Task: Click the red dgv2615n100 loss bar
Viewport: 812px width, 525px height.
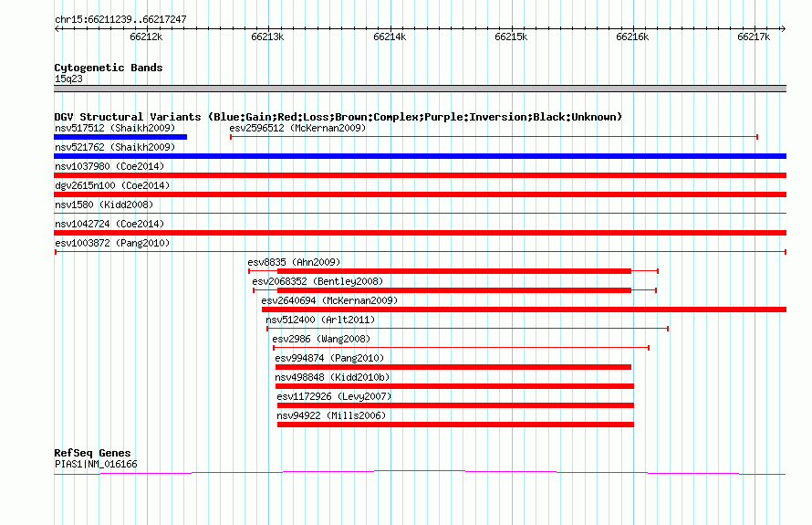Action: (x=420, y=194)
